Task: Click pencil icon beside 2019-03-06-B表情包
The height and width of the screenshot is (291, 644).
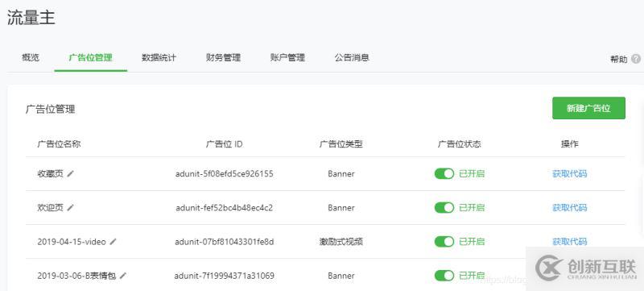Action: click(x=123, y=276)
